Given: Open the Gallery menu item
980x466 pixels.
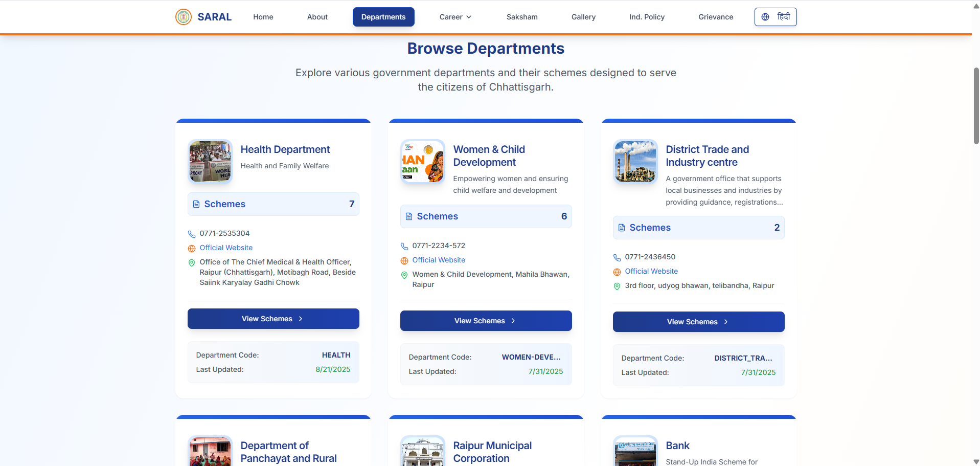Looking at the screenshot, I should click(583, 17).
